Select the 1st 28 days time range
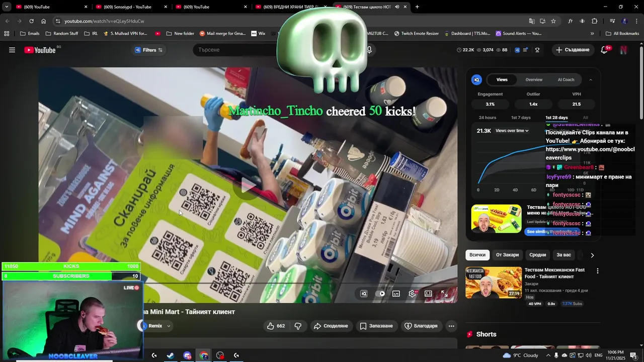The height and width of the screenshot is (362, 644). pyautogui.click(x=556, y=118)
